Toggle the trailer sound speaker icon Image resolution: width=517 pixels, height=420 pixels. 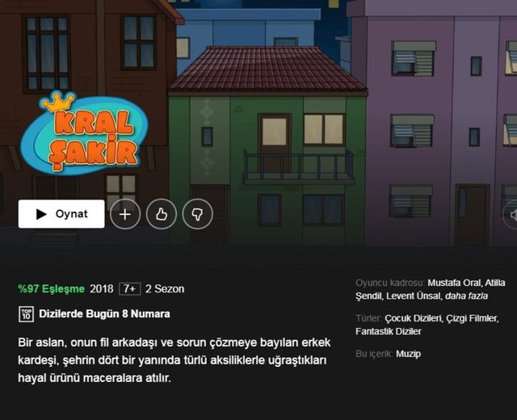pos(512,215)
